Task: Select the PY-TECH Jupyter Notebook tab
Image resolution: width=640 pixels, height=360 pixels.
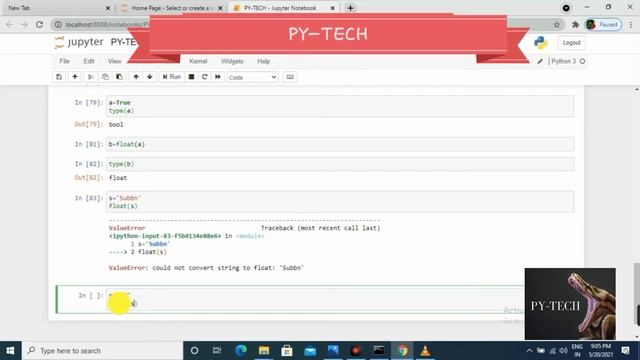Action: (284, 8)
